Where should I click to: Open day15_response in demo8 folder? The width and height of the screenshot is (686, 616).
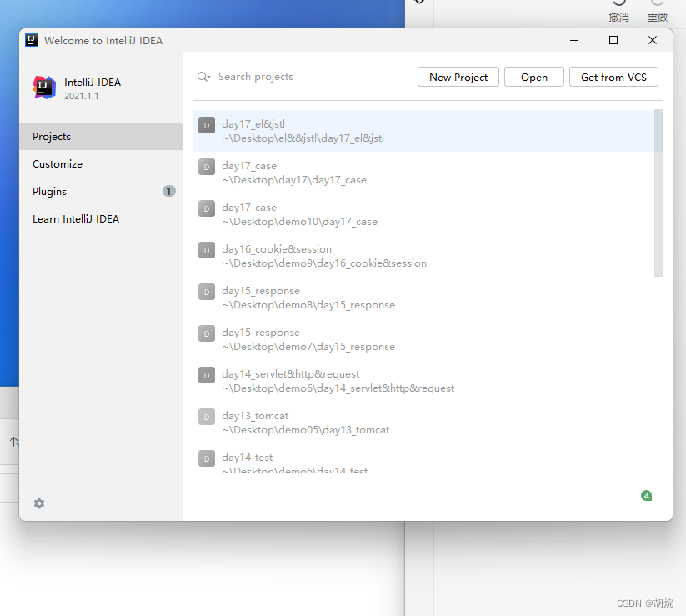point(423,298)
